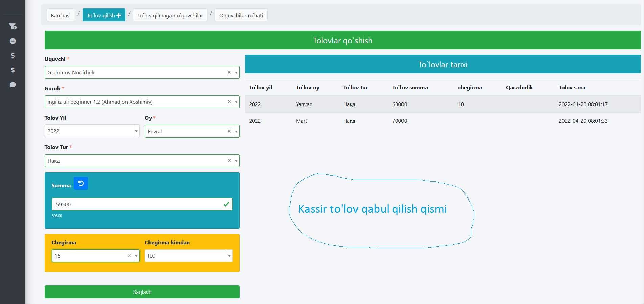Viewport: 644px width, 304px height.
Task: Switch to the Barchasi tab
Action: coord(61,15)
